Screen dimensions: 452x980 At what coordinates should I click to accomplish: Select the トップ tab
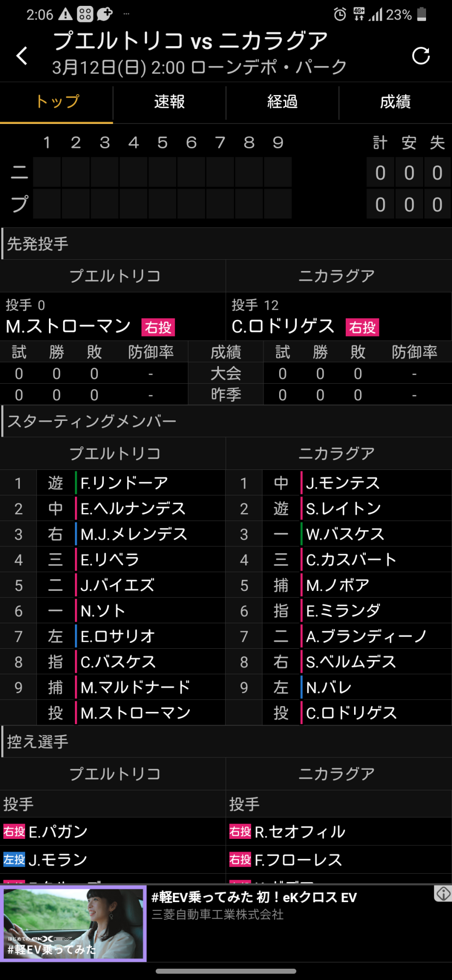tap(57, 102)
